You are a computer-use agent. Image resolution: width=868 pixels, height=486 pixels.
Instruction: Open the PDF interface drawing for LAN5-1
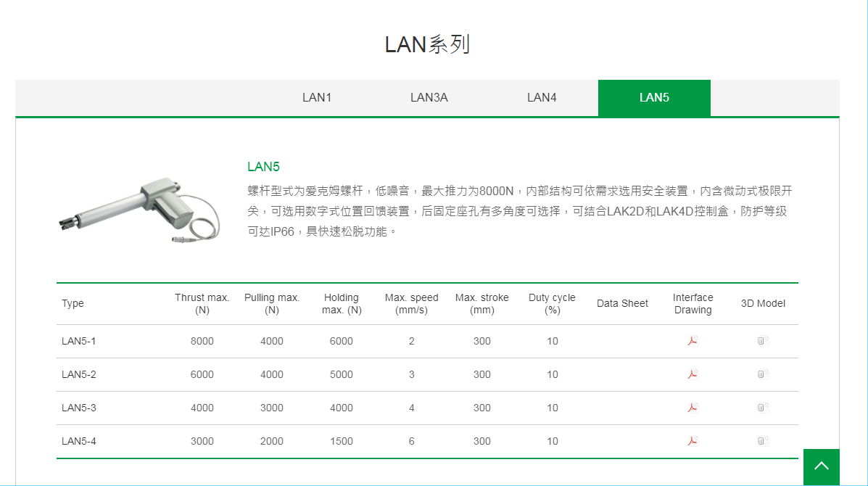693,341
